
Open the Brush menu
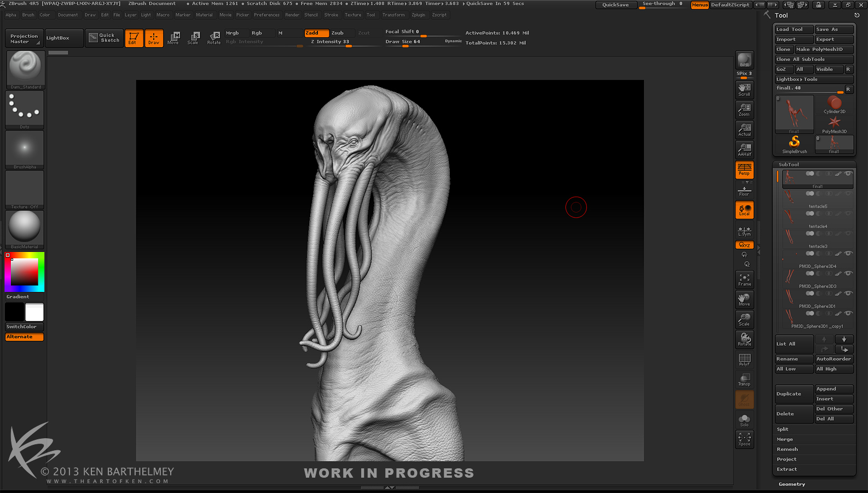tap(28, 15)
